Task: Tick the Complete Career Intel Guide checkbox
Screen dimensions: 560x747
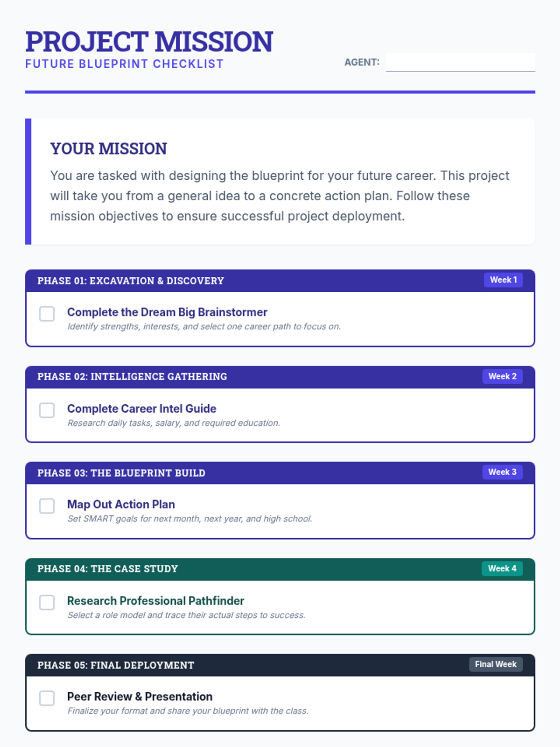Action: coord(47,410)
